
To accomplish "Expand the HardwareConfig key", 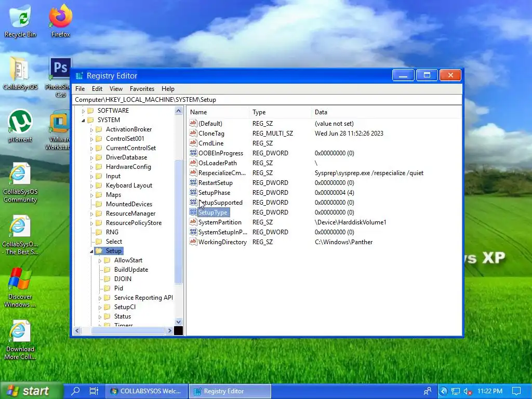I will [91, 167].
